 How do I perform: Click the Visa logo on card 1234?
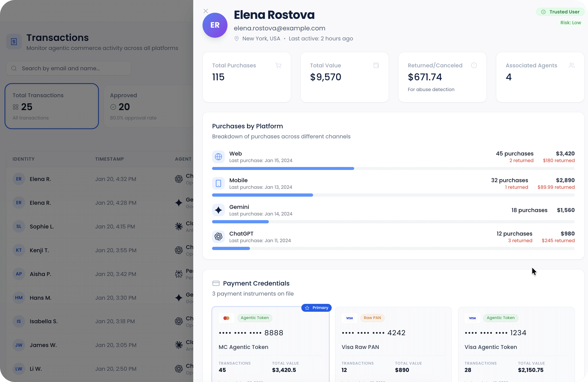click(472, 318)
